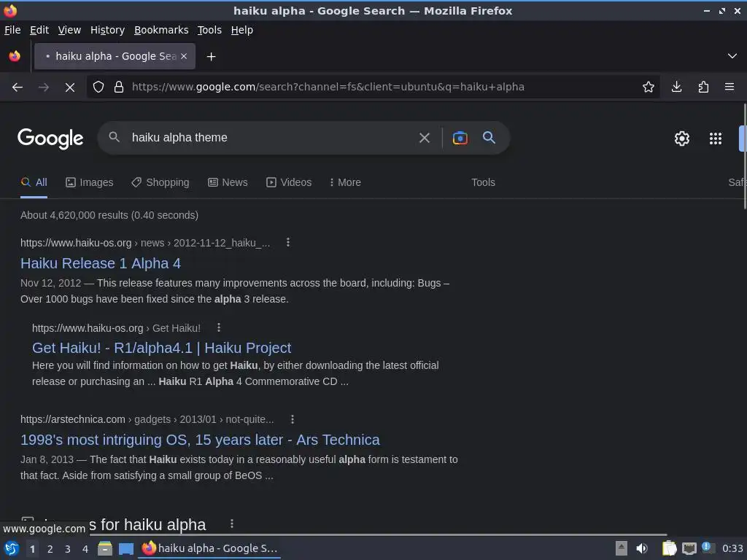The height and width of the screenshot is (560, 747).
Task: Open the File menu
Action: coord(12,30)
